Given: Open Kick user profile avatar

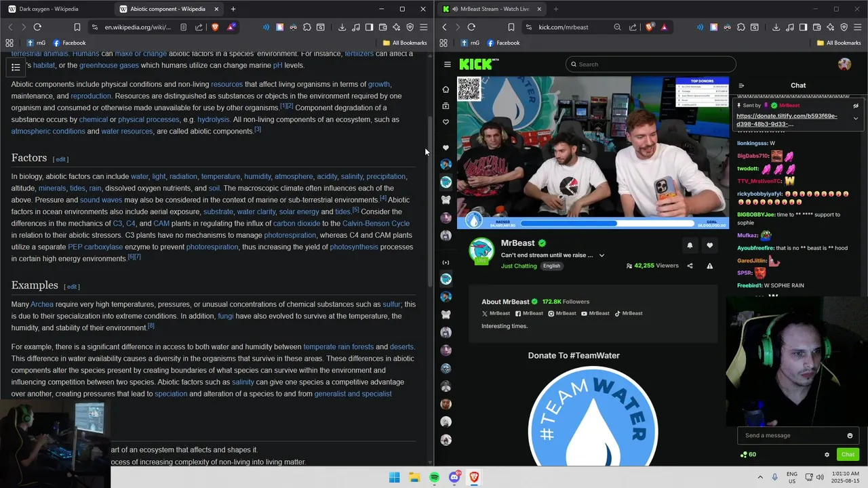Looking at the screenshot, I should click(844, 64).
